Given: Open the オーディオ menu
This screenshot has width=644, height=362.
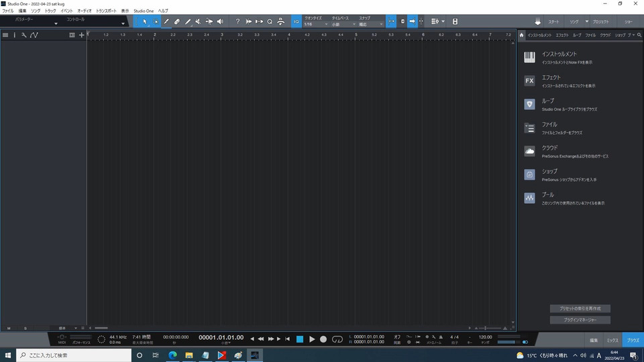Looking at the screenshot, I should tap(85, 11).
